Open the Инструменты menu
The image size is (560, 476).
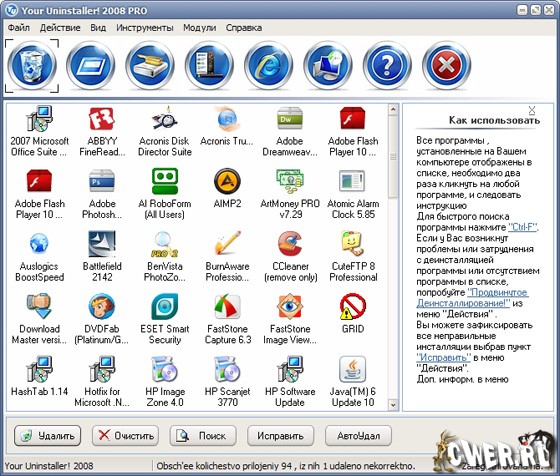point(145,28)
